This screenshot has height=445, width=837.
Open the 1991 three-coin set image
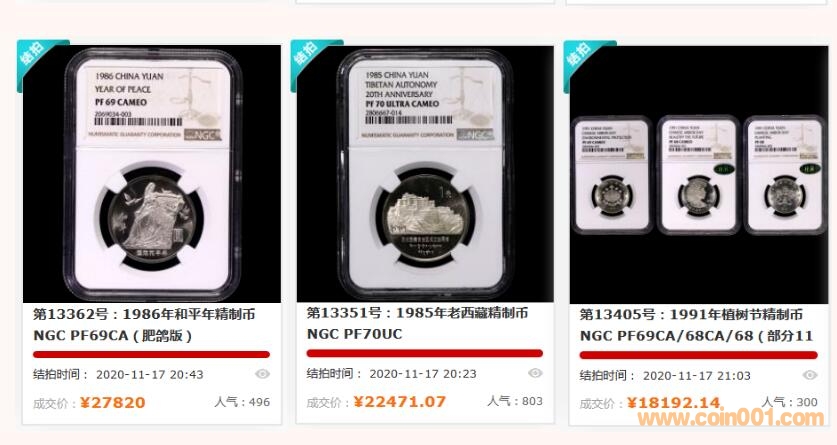[x=699, y=174]
